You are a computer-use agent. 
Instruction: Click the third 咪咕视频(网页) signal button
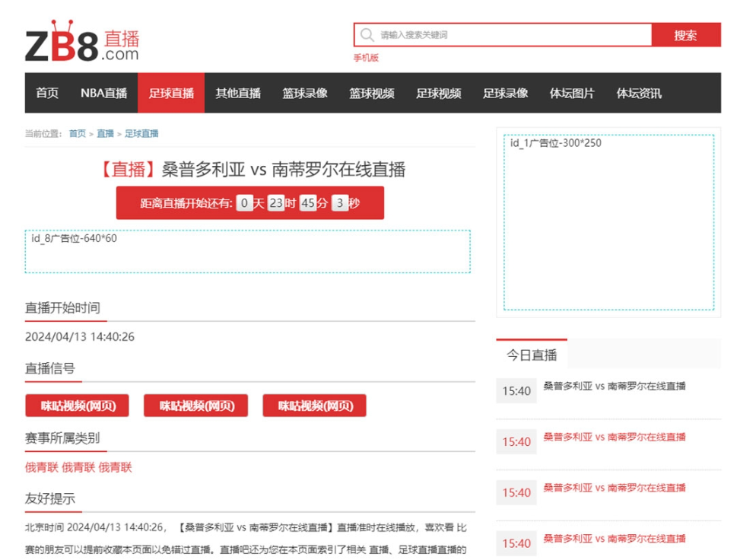point(314,406)
